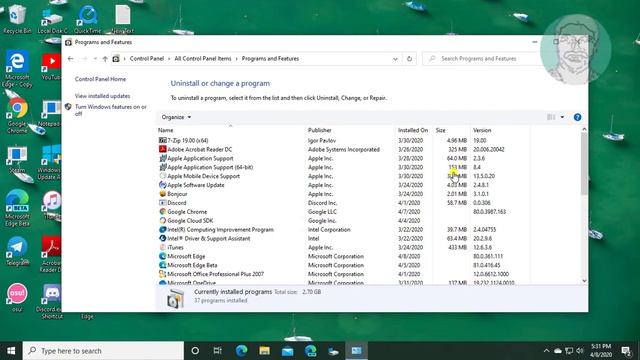Open the Recycle Bin desktop icon

(x=17, y=18)
